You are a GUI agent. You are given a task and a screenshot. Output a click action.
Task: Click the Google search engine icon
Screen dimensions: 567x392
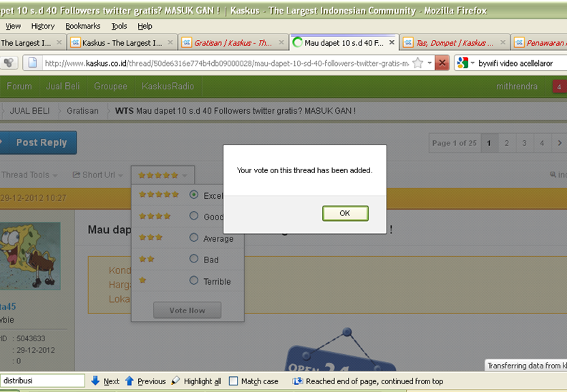pyautogui.click(x=462, y=63)
